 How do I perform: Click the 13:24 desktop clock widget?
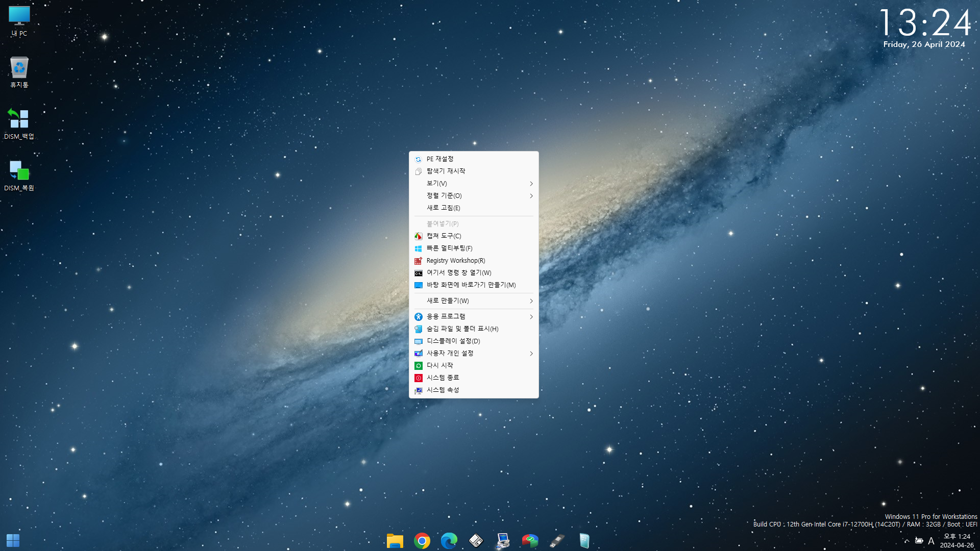(x=925, y=22)
